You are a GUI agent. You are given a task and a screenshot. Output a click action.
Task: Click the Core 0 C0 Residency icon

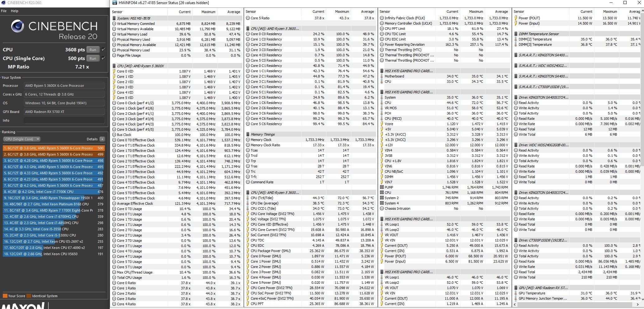pos(248,34)
